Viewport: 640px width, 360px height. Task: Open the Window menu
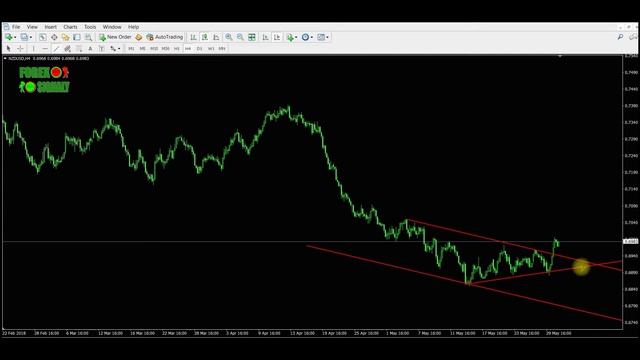click(x=112, y=27)
